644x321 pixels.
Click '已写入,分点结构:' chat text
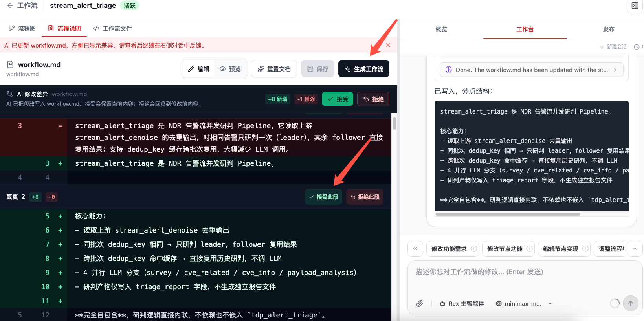point(464,91)
